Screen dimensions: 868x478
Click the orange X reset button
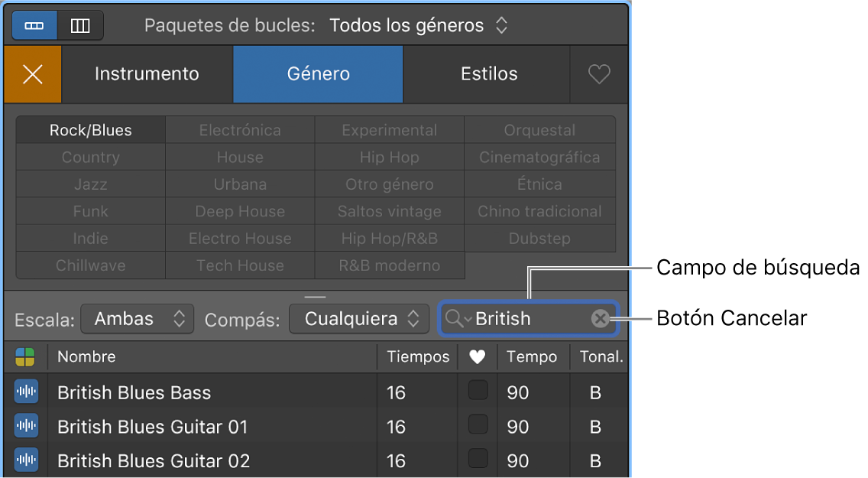coord(32,74)
